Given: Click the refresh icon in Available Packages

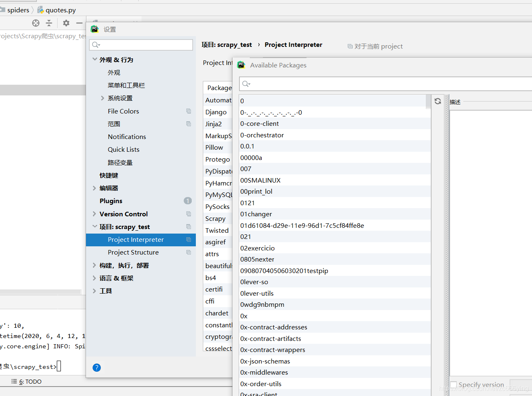Looking at the screenshot, I should pyautogui.click(x=438, y=101).
